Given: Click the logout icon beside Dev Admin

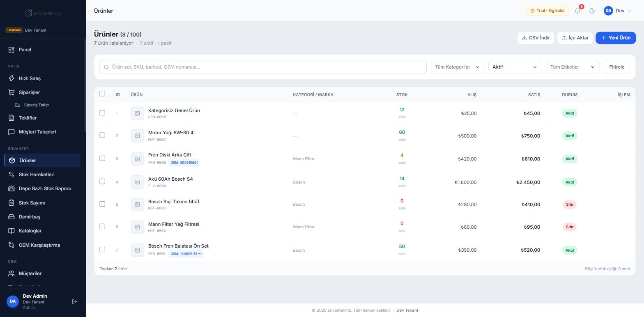Looking at the screenshot, I should (74, 301).
